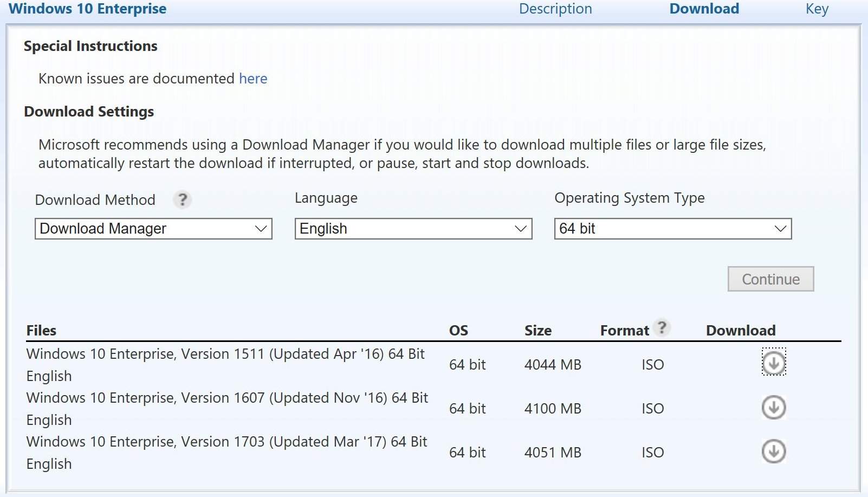868x497 pixels.
Task: Download Version 1607 ISO via arrow icon
Action: point(774,407)
